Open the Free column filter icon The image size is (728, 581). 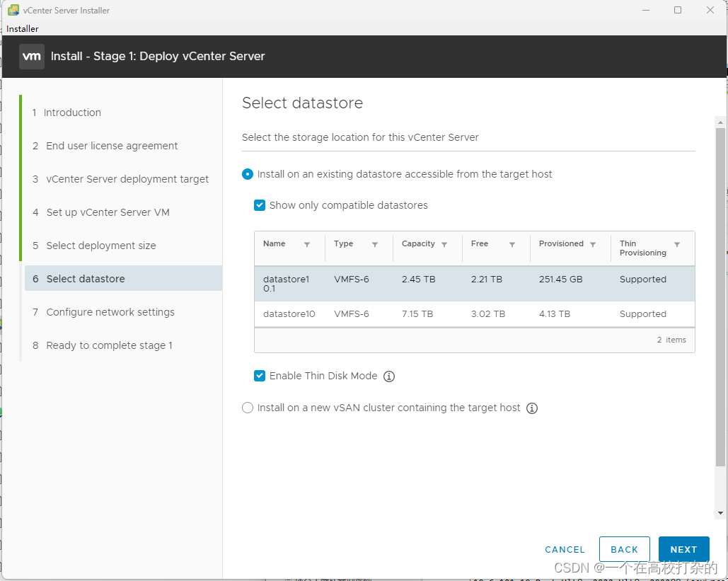coord(512,244)
